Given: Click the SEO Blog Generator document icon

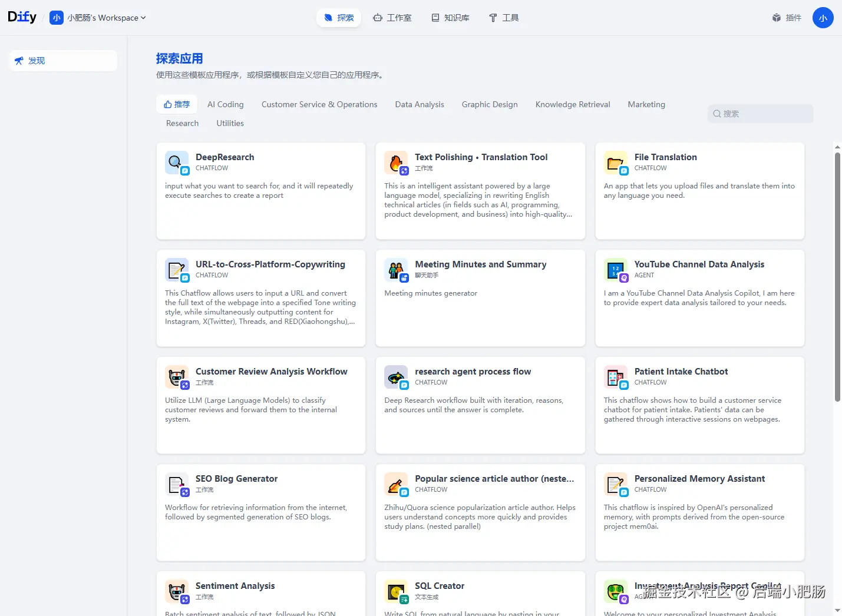Looking at the screenshot, I should [x=177, y=484].
